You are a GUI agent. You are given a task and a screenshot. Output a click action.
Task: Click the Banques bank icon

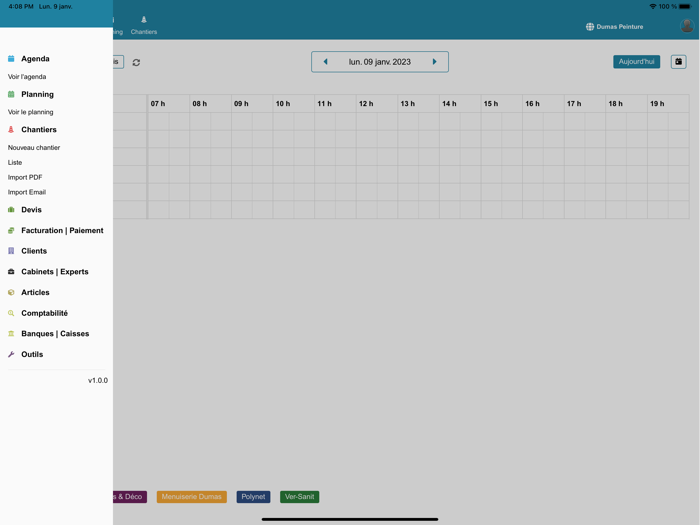11,333
